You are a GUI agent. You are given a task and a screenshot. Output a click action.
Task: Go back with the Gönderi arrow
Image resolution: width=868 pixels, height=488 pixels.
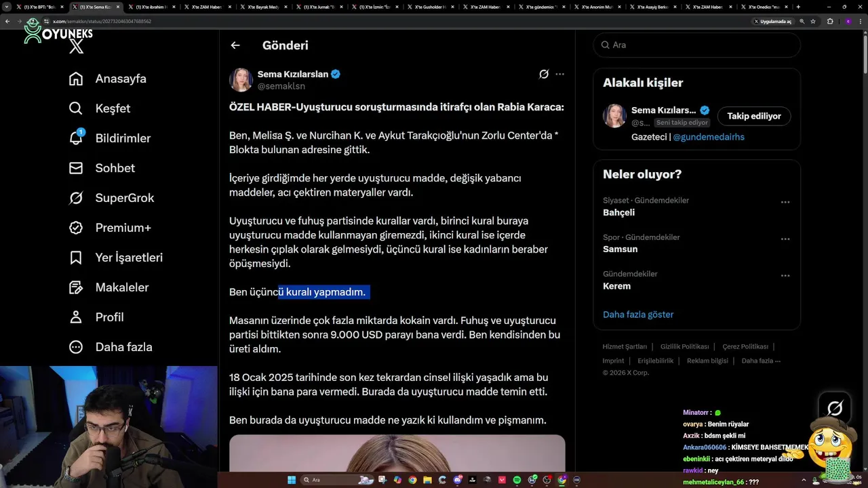click(x=235, y=45)
